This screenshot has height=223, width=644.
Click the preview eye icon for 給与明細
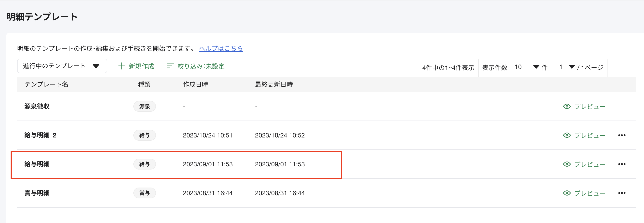tap(567, 164)
